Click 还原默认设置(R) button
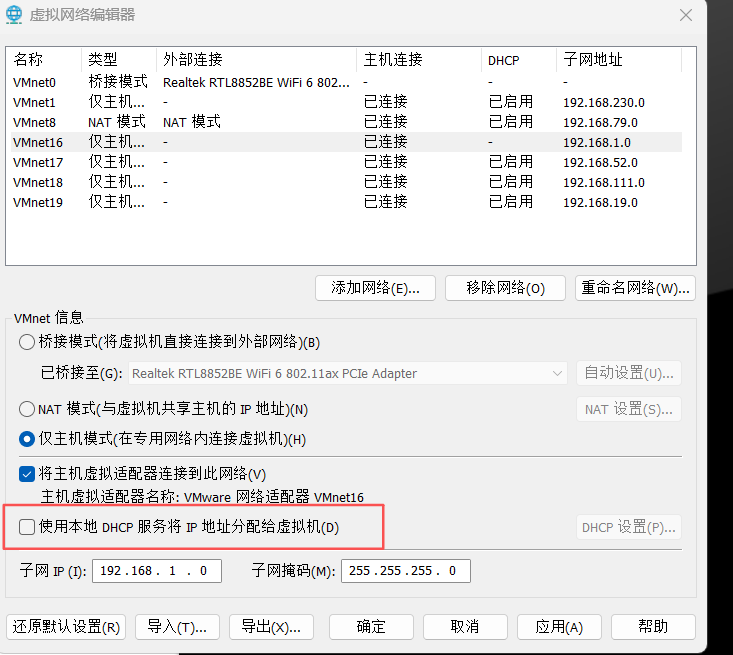 click(66, 627)
